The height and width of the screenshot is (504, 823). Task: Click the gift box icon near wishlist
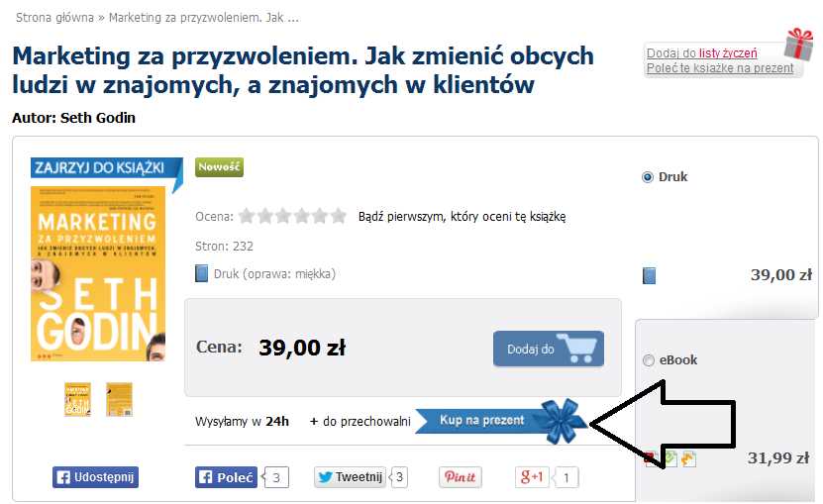[798, 44]
